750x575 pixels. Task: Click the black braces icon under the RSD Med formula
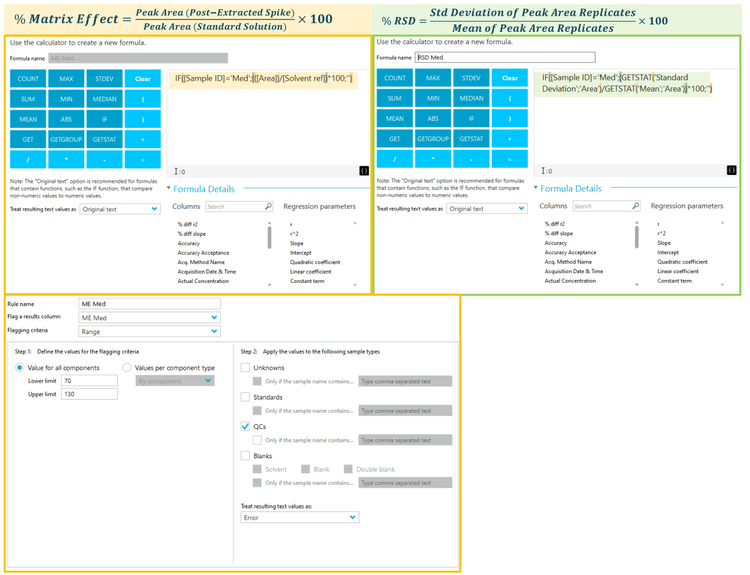(x=731, y=171)
